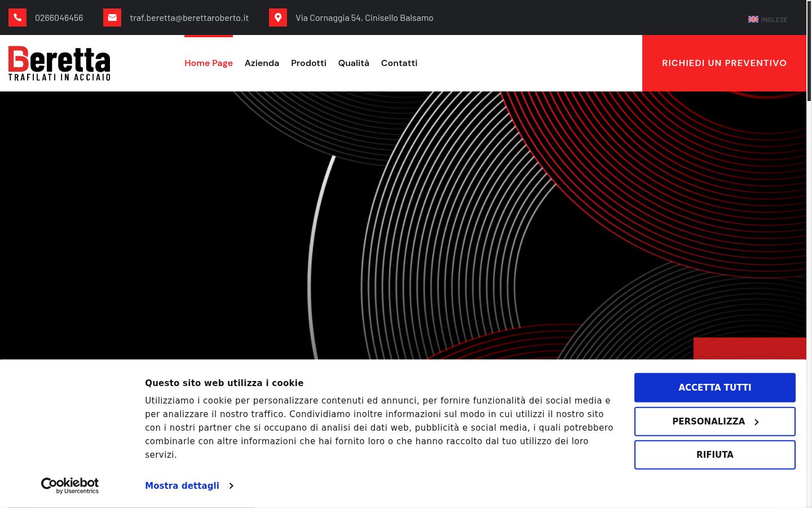812x508 pixels.
Task: Click Richiedi un preventivo button
Action: pos(724,63)
